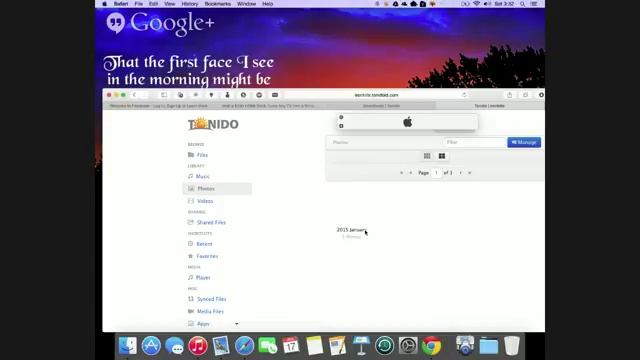Open System Preferences from the Dock
Image resolution: width=640 pixels, height=360 pixels.
coord(408,346)
